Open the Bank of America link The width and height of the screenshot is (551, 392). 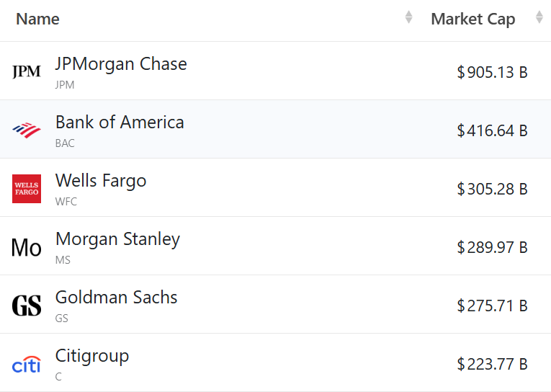pyautogui.click(x=120, y=122)
